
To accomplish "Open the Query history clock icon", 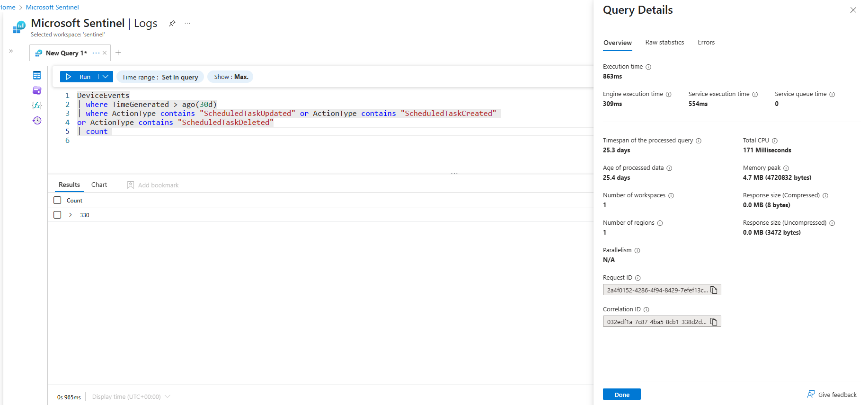I will pos(37,121).
